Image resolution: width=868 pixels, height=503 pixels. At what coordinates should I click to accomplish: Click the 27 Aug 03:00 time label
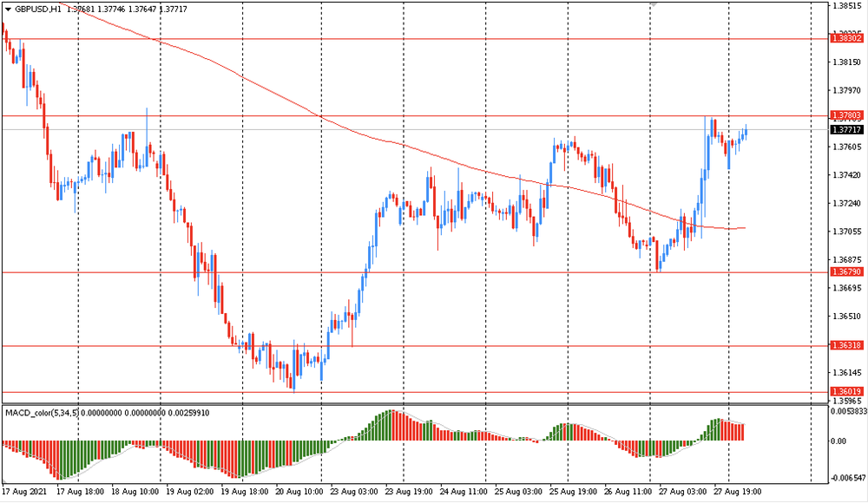coord(683,492)
